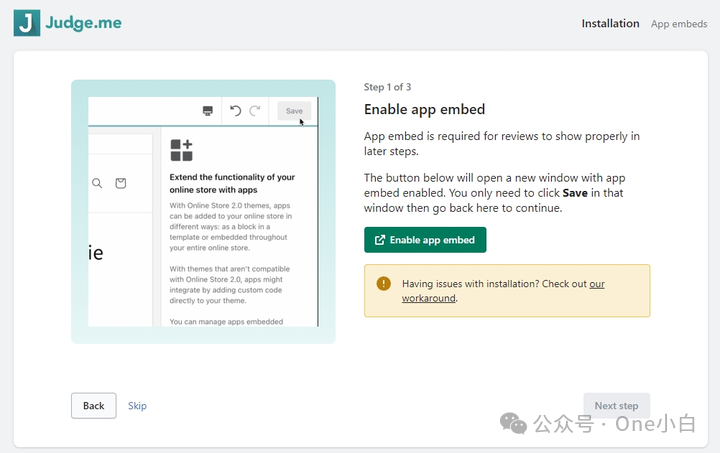The height and width of the screenshot is (453, 720).
Task: Click the undo arrow in preview toolbar
Action: (236, 111)
